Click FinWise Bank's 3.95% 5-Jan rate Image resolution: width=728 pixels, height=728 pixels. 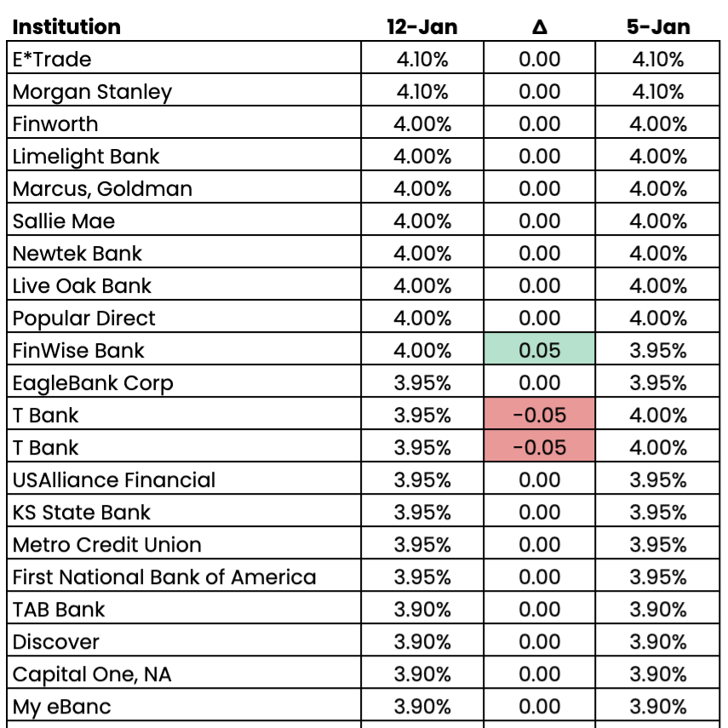click(658, 350)
